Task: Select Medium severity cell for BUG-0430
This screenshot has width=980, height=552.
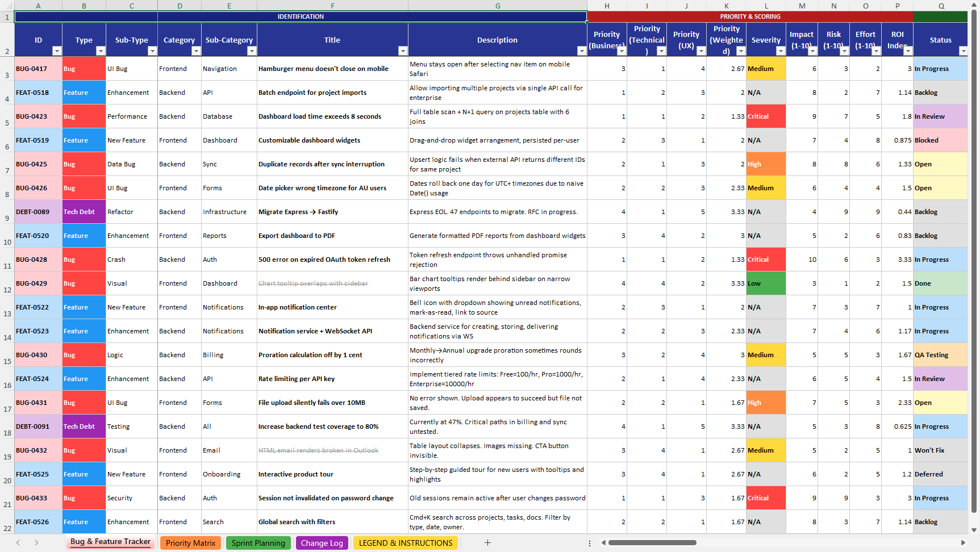Action: tap(766, 355)
